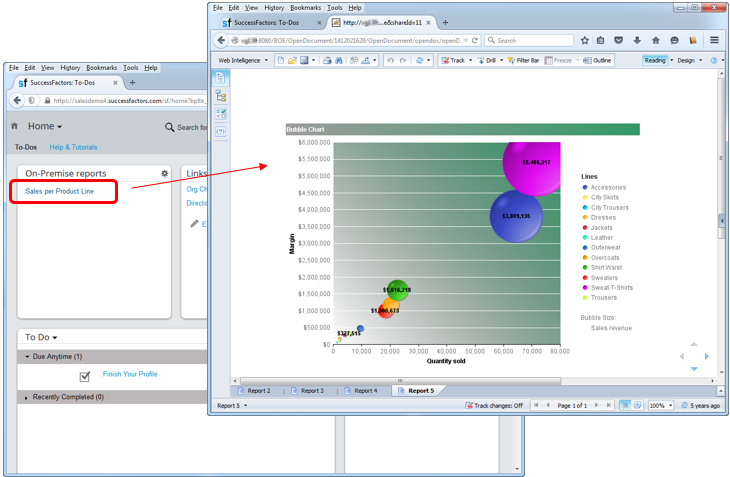
Task: Open the browser hamburger menu
Action: pos(714,40)
